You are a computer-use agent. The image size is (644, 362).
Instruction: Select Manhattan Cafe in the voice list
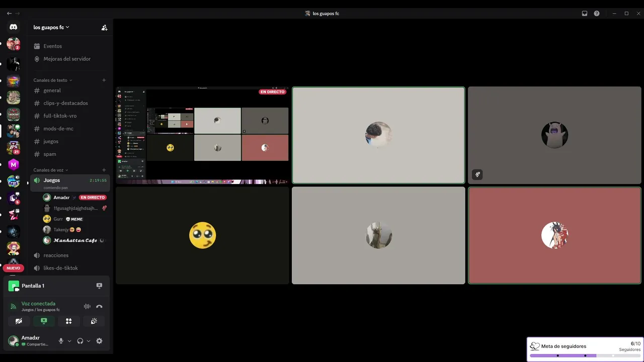click(x=74, y=240)
